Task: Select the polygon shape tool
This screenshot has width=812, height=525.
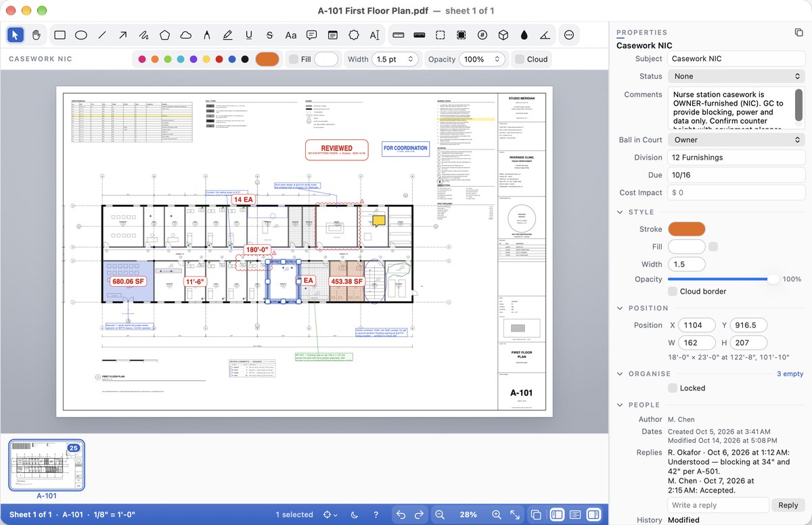Action: coord(164,35)
